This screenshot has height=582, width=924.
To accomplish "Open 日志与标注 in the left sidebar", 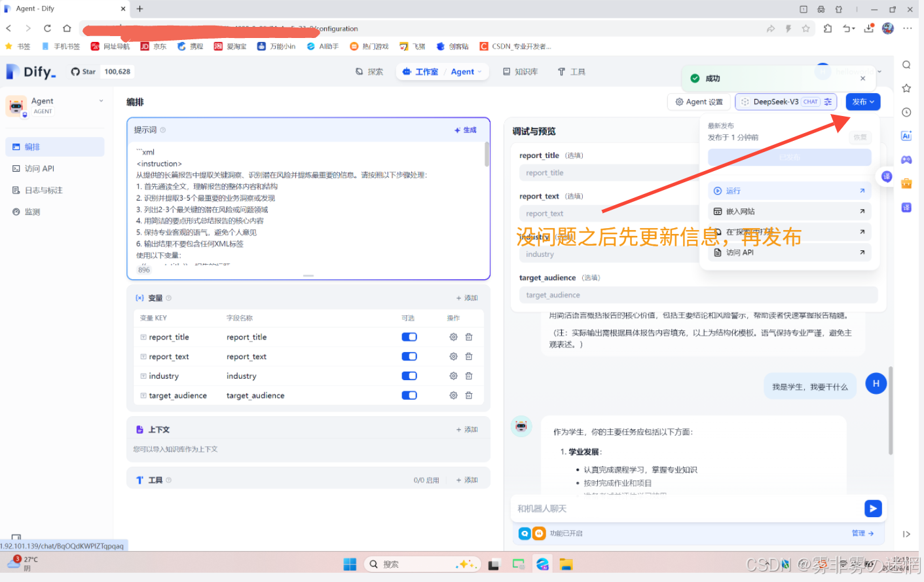I will tap(55, 190).
